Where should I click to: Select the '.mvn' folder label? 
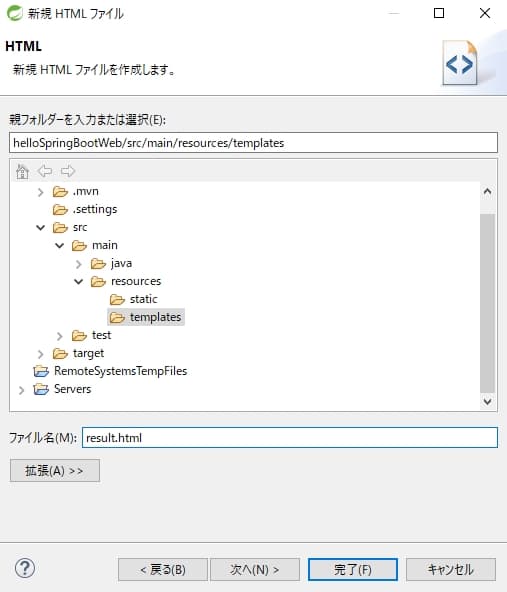click(x=86, y=191)
